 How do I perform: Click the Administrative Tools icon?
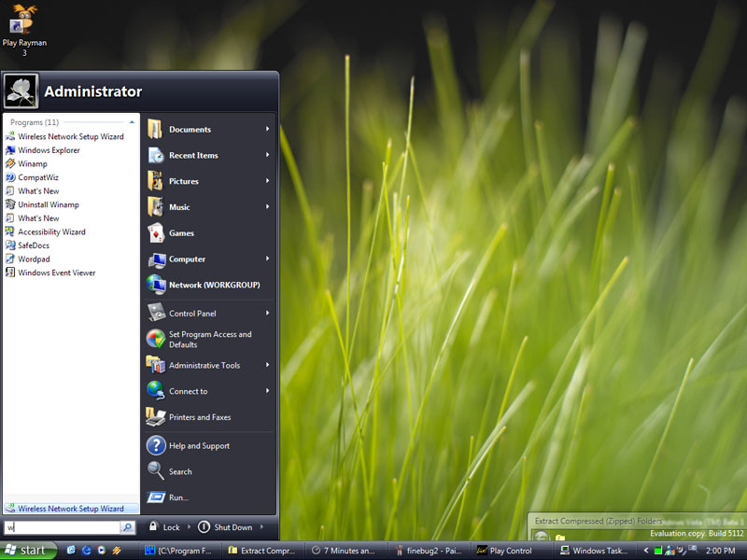coord(155,365)
